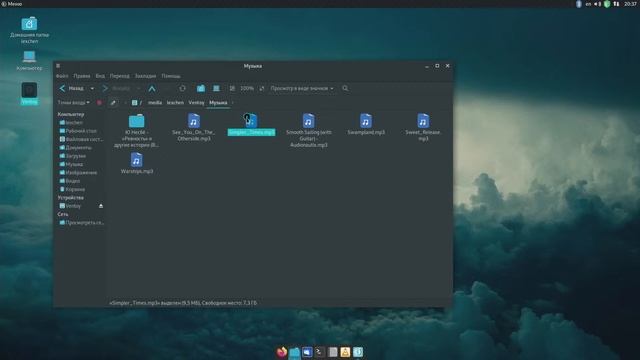
Task: Click the clock showing 20:37
Action: coord(630,4)
